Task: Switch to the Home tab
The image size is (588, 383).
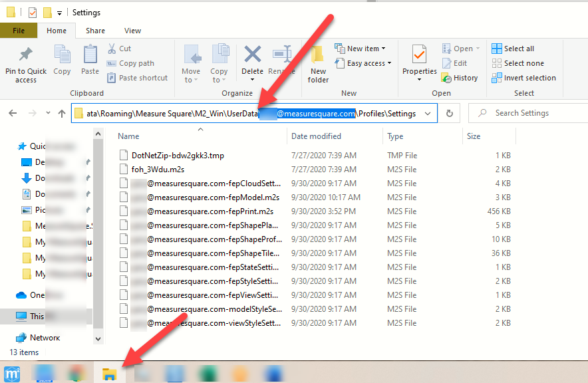Action: [x=57, y=31]
